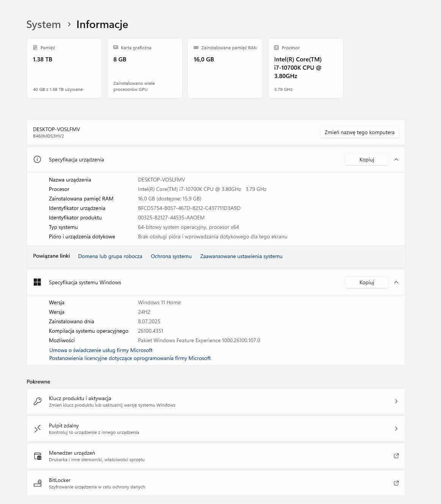Viewport: 441px width, 504px height.
Task: Click the Pakiet Windows Feature Experience value
Action: point(199,340)
